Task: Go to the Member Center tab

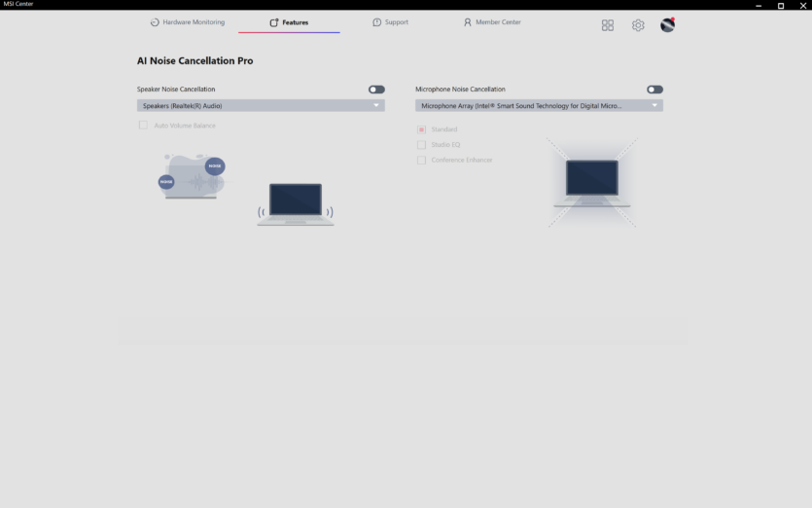Action: click(x=492, y=22)
